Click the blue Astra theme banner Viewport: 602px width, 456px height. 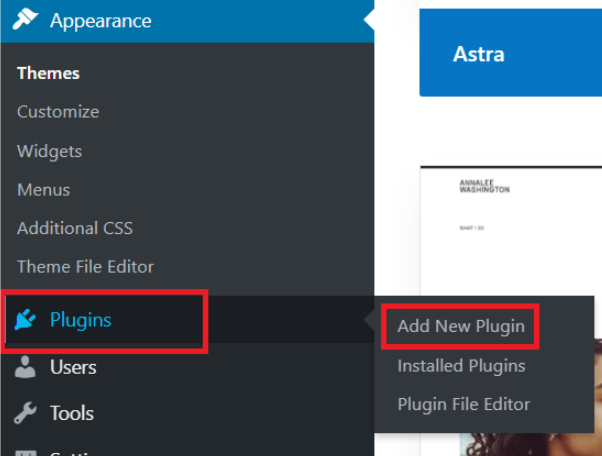(510, 53)
